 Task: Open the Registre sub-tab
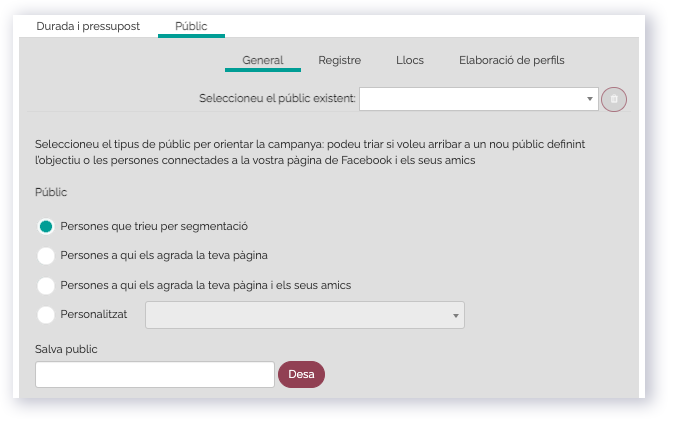coord(340,60)
